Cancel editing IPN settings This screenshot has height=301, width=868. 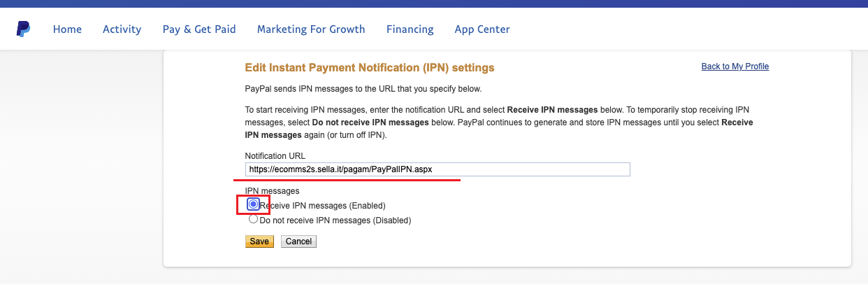coord(298,241)
